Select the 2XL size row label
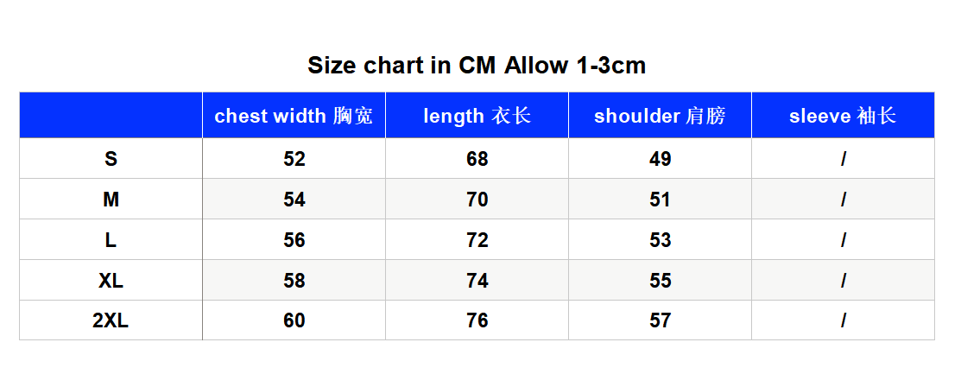 pyautogui.click(x=111, y=320)
